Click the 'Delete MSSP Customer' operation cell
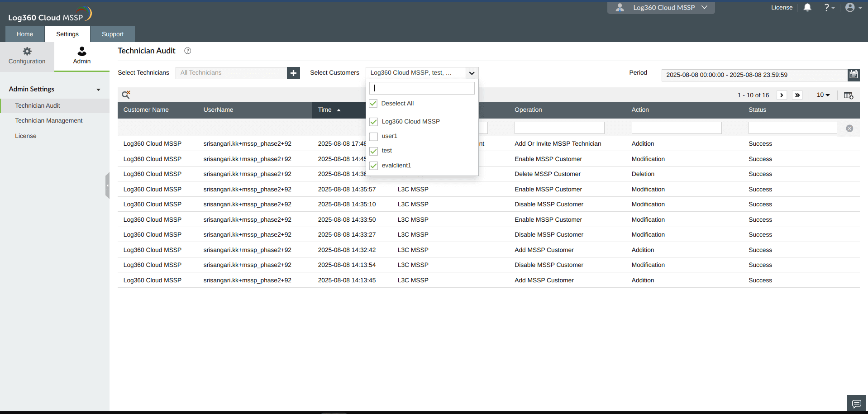Viewport: 868px width, 414px height. [x=548, y=174]
